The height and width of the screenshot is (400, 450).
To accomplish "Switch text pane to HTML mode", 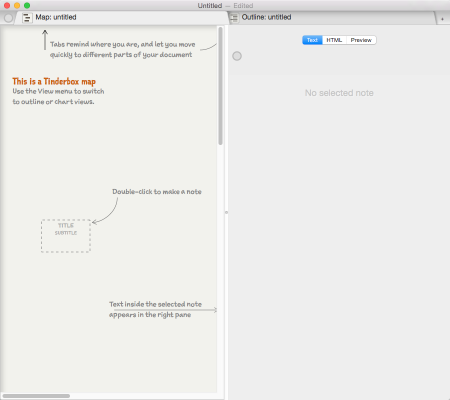I will click(x=334, y=40).
